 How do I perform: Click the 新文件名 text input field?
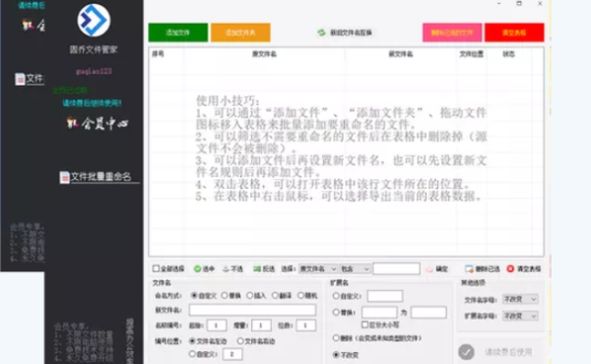coord(252,310)
